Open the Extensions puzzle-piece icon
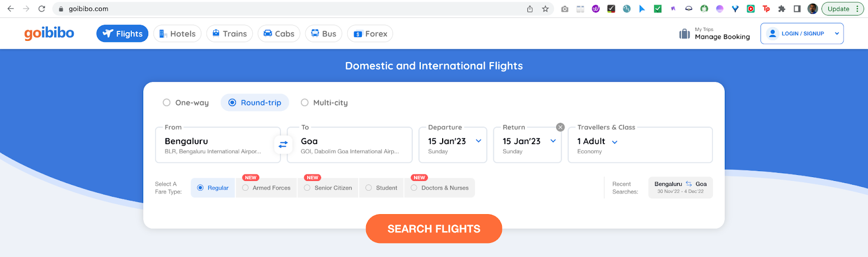The width and height of the screenshot is (868, 257). pos(782,9)
